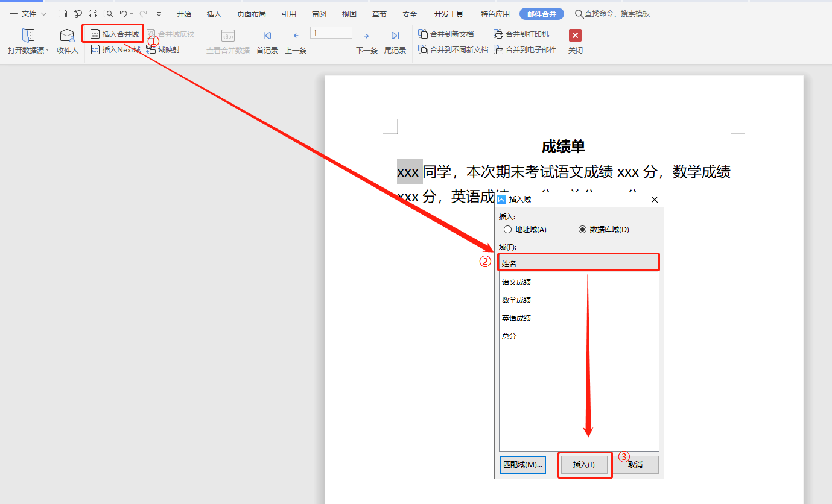Select the Address field (地址域) radio button

click(x=507, y=230)
